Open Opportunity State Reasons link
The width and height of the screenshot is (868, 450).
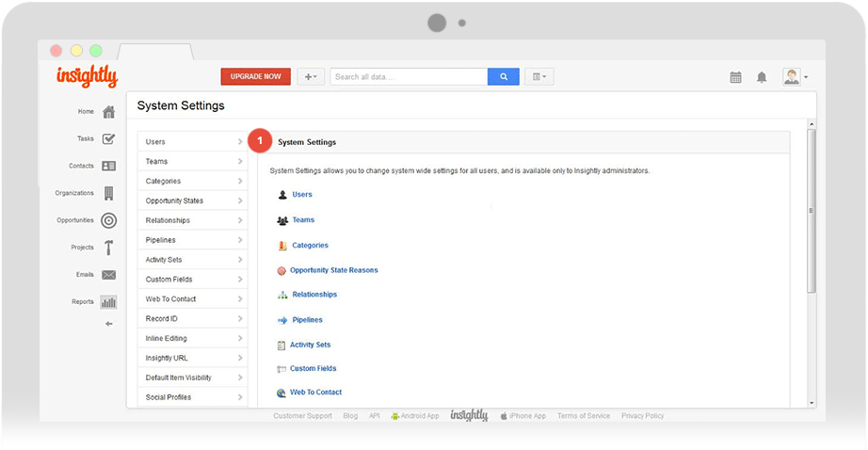[x=334, y=271]
